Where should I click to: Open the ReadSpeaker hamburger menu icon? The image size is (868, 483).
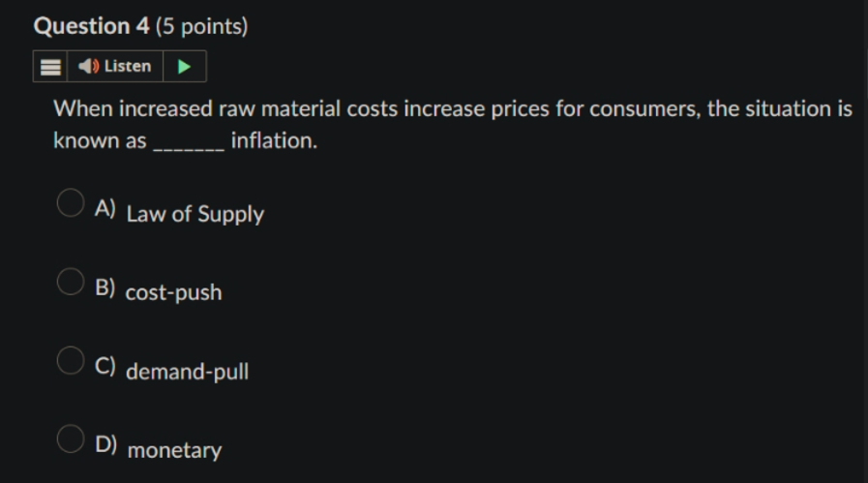50,67
